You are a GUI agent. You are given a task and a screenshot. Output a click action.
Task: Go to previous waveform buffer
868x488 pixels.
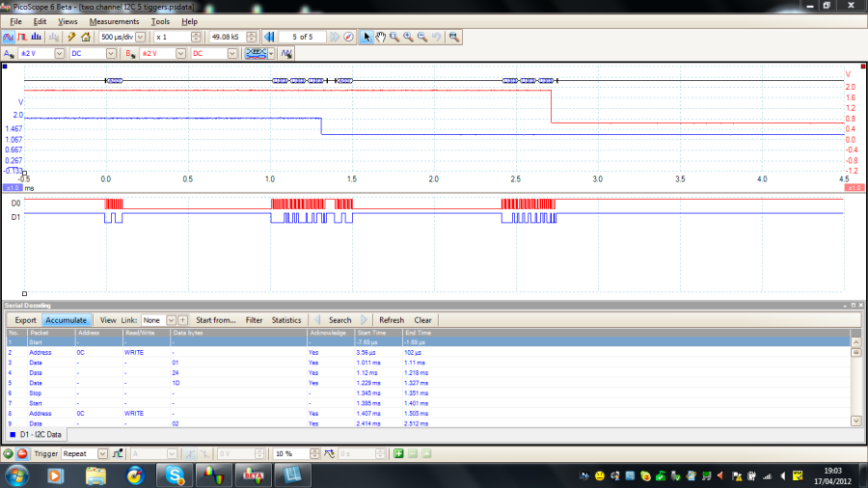pyautogui.click(x=270, y=37)
